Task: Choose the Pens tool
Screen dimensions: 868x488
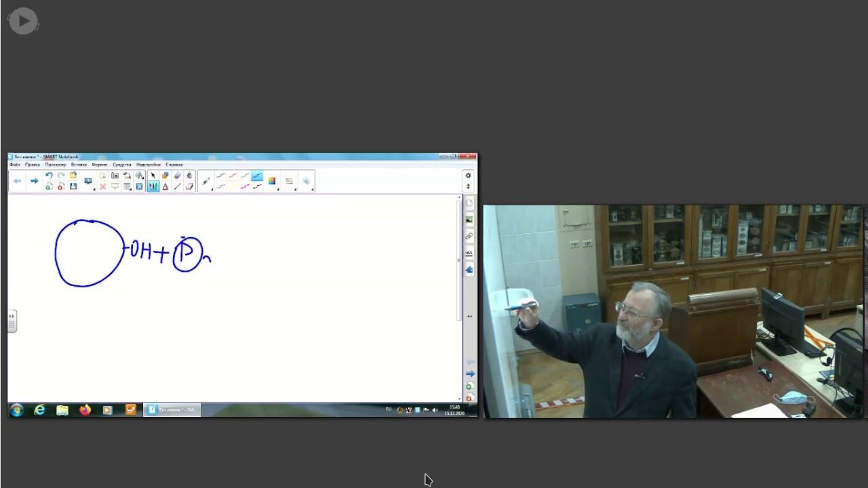Action: click(x=153, y=186)
